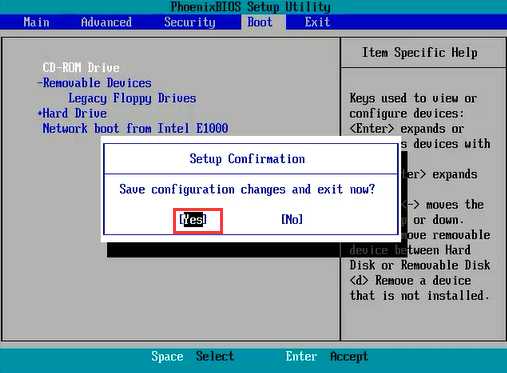
Task: Go to the Exit tab
Action: pyautogui.click(x=317, y=22)
